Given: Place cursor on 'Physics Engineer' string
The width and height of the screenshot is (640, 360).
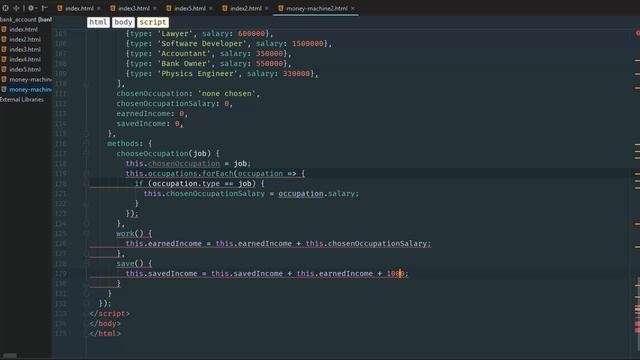Looking at the screenshot, I should [197, 73].
